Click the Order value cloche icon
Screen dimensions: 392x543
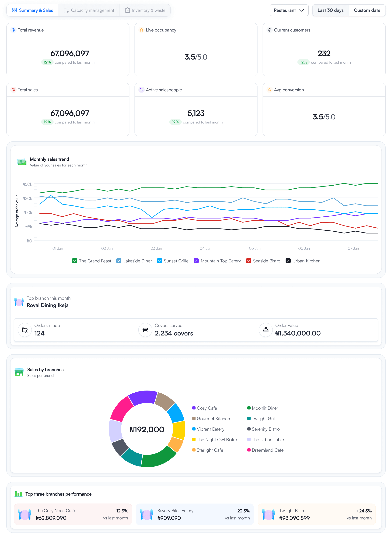[x=266, y=330]
